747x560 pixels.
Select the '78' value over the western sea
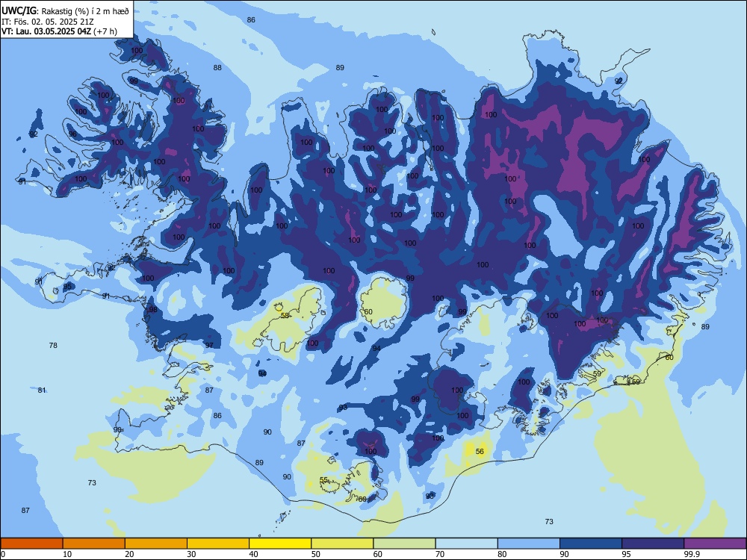click(x=53, y=345)
